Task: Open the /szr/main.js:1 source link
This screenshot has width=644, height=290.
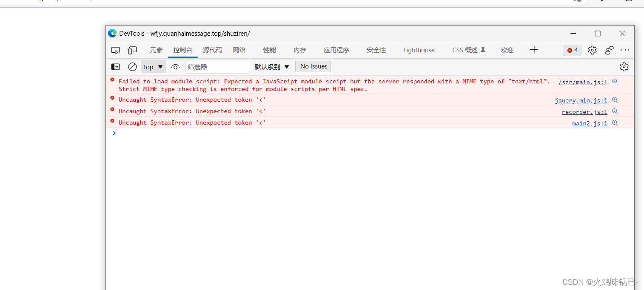Action: (583, 82)
